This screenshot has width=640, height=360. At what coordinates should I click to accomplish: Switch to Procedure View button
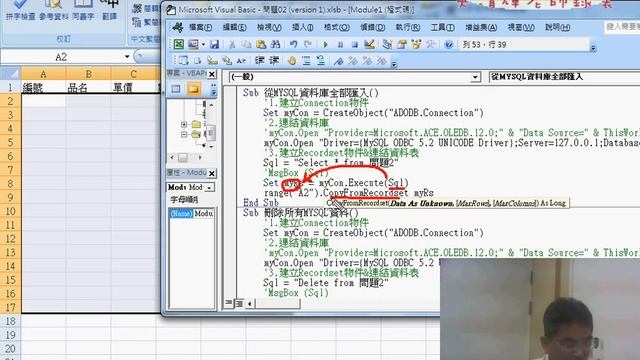229,303
